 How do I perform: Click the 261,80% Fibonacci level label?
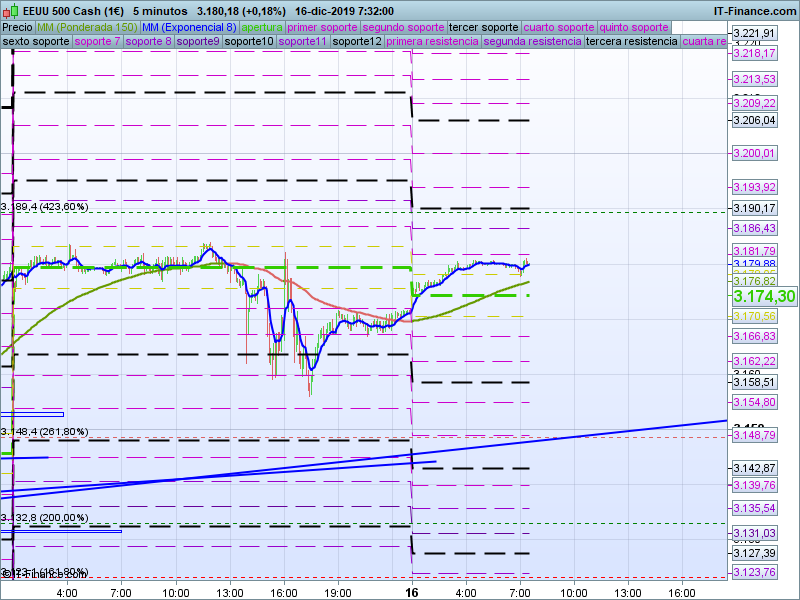[45, 432]
